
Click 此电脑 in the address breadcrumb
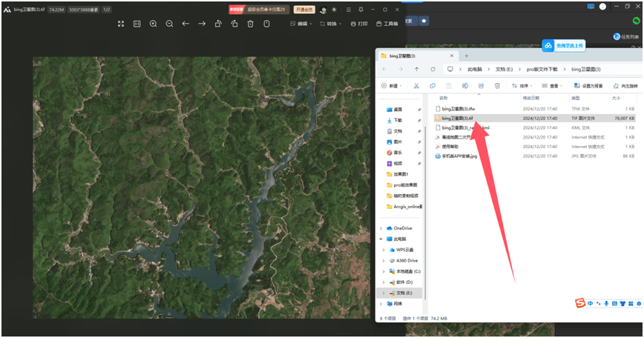click(x=474, y=70)
